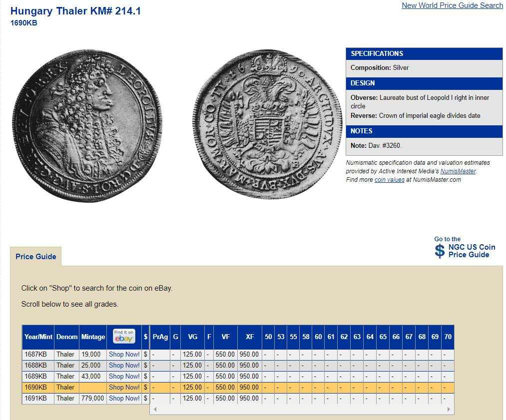Viewport: 506px width, 420px height.
Task: Click Shop Now for highlighted 1690KB row
Action: [124, 387]
